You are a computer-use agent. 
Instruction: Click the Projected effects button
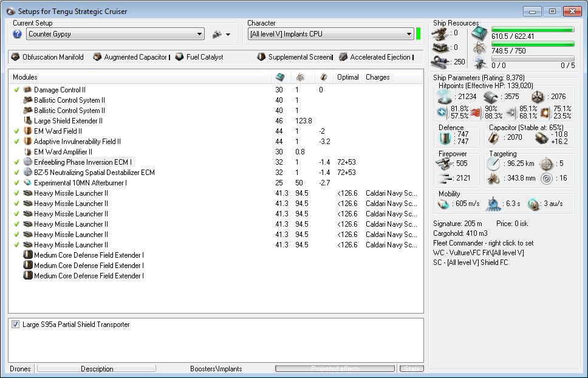pos(335,369)
